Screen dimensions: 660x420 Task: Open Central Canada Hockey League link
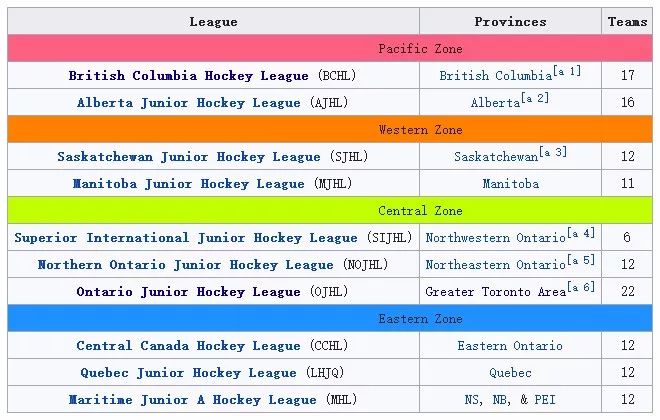click(x=188, y=346)
